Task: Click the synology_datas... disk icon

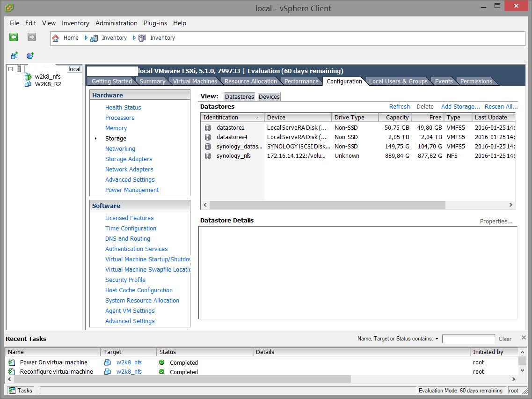Action: point(208,147)
